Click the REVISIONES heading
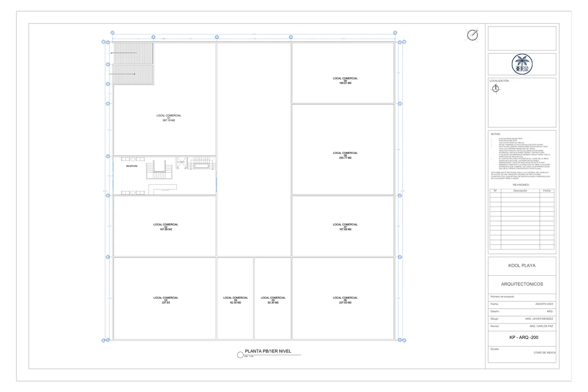Screen dimensions: 588x392 tap(521, 185)
